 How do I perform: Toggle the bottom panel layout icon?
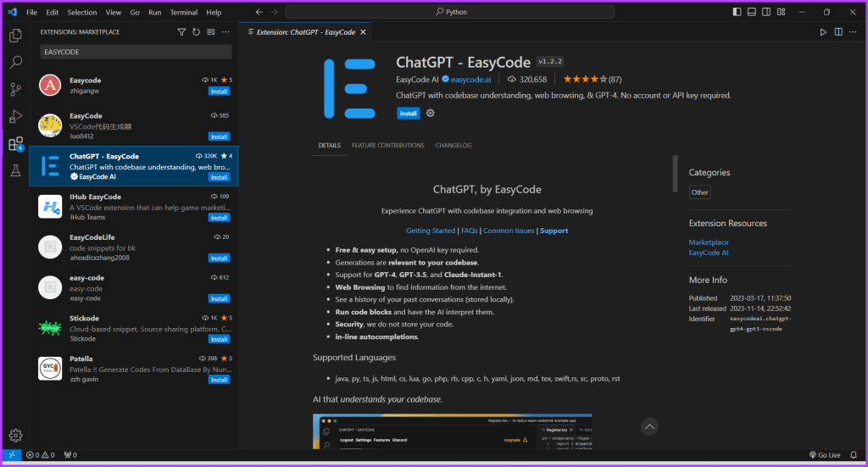point(751,12)
